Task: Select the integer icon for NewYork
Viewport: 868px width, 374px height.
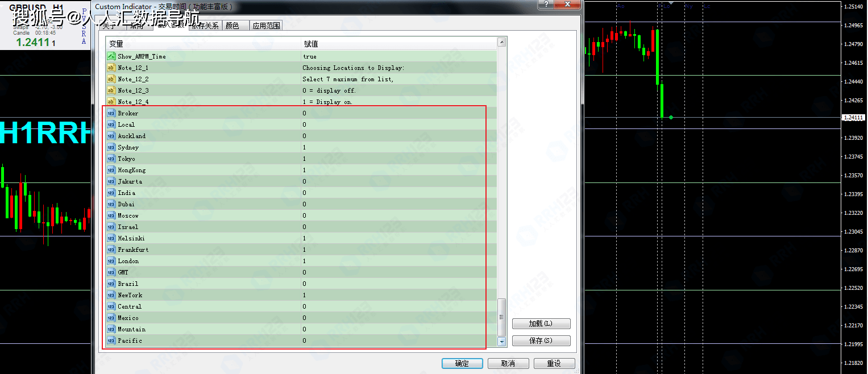Action: (111, 295)
